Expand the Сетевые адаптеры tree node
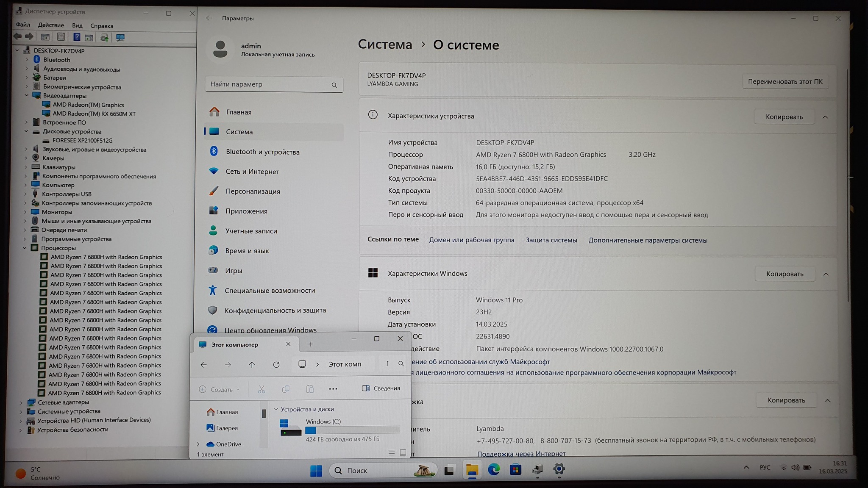This screenshot has width=868, height=488. (x=21, y=402)
